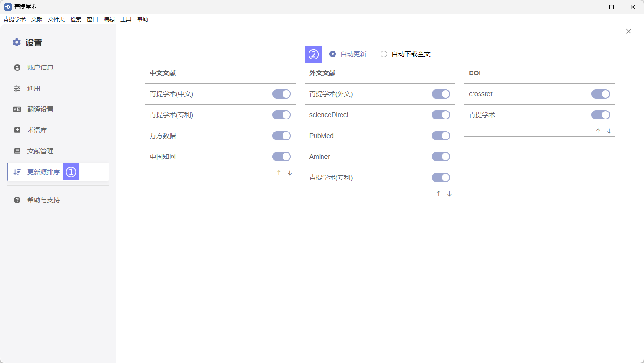This screenshot has height=363, width=644.
Task: Close the settings panel with X
Action: point(629,31)
